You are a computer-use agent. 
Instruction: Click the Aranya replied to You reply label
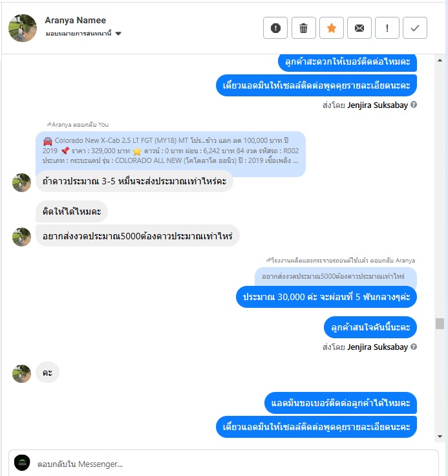pyautogui.click(x=78, y=124)
